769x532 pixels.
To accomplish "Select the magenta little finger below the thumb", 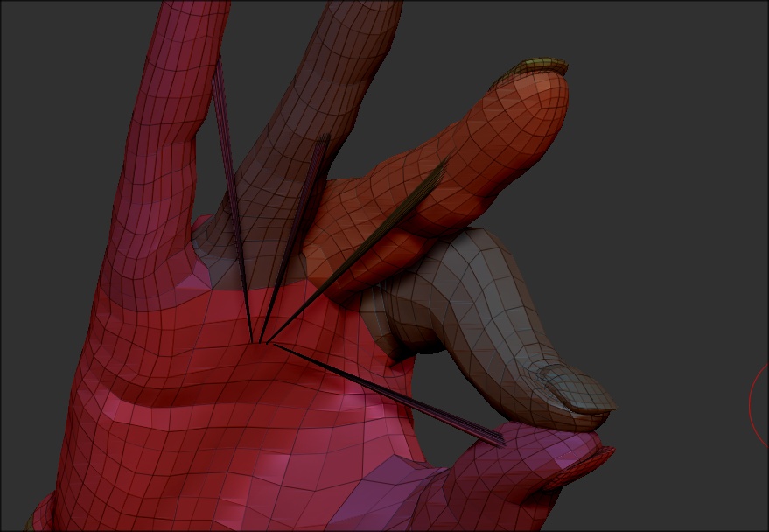I will coord(510,471).
